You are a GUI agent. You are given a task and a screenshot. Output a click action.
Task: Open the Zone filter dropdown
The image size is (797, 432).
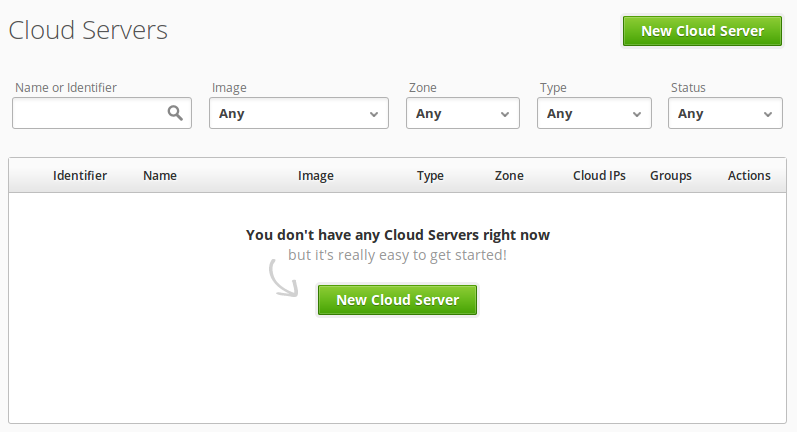463,113
